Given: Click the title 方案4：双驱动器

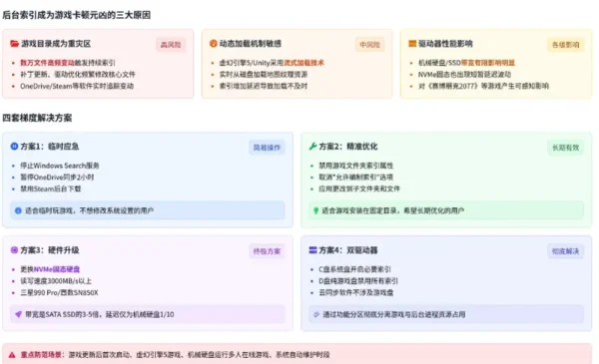Looking at the screenshot, I should coord(348,250).
